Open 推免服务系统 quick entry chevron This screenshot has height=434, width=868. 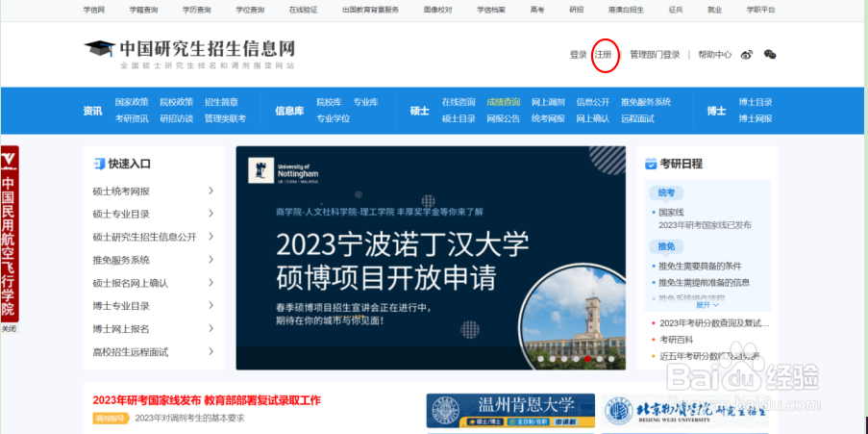click(211, 260)
